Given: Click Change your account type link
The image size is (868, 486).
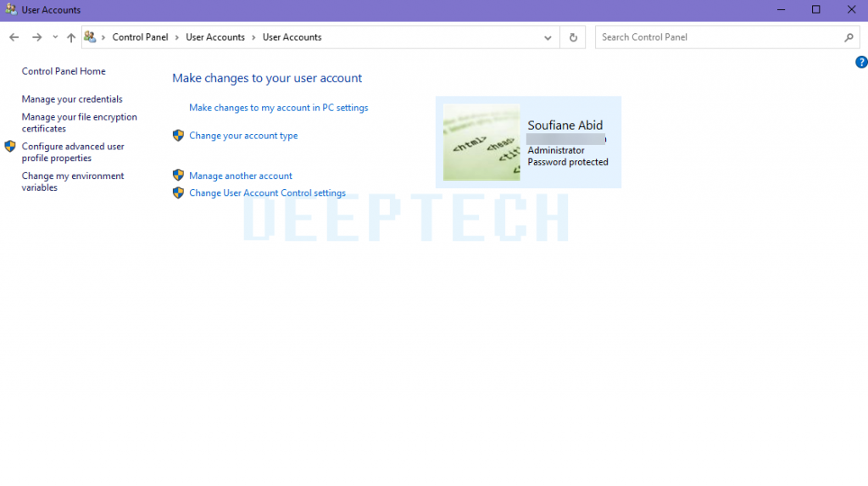Looking at the screenshot, I should click(243, 135).
